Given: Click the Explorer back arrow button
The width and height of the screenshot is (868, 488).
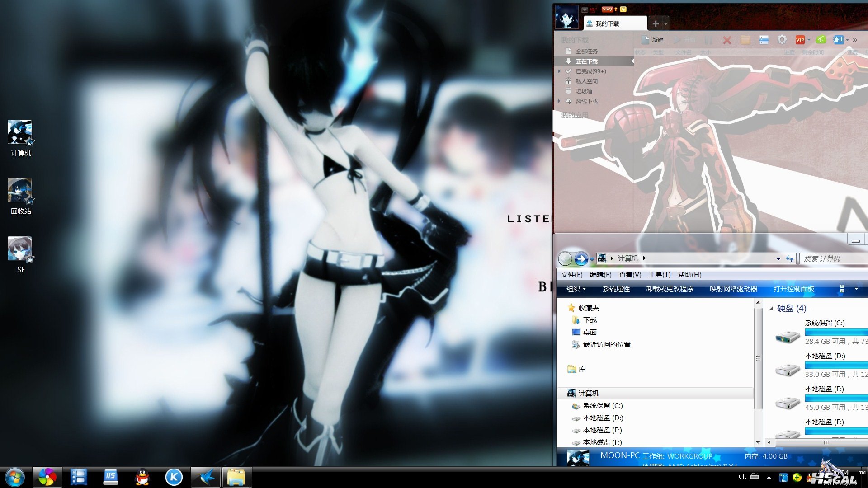Looking at the screenshot, I should tap(565, 258).
